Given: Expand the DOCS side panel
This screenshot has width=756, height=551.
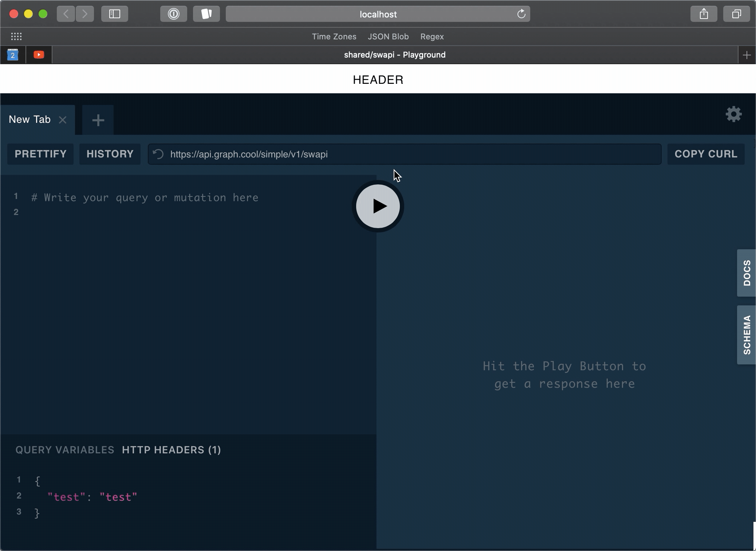Looking at the screenshot, I should 747,273.
